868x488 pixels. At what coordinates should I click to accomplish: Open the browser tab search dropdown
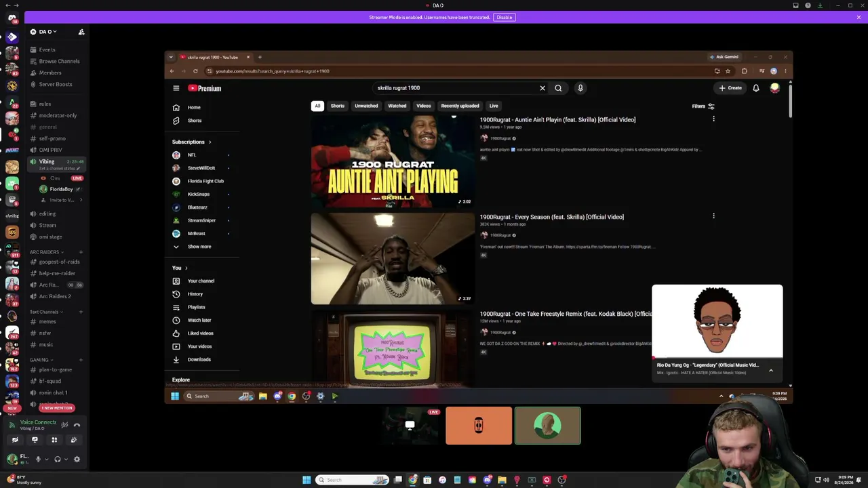click(x=171, y=57)
